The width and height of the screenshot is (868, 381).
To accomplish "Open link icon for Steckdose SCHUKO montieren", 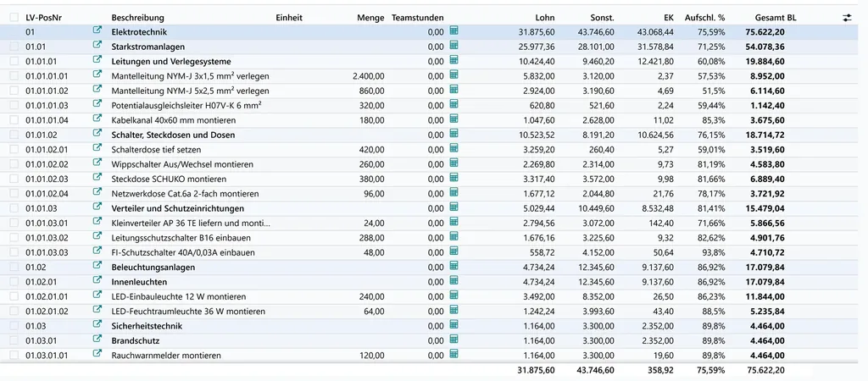I will click(x=97, y=178).
